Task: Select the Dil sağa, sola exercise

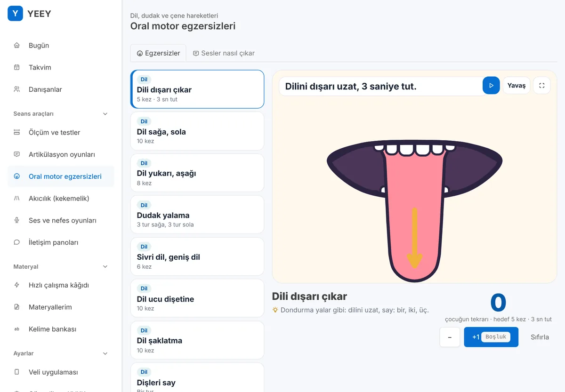Action: [197, 131]
